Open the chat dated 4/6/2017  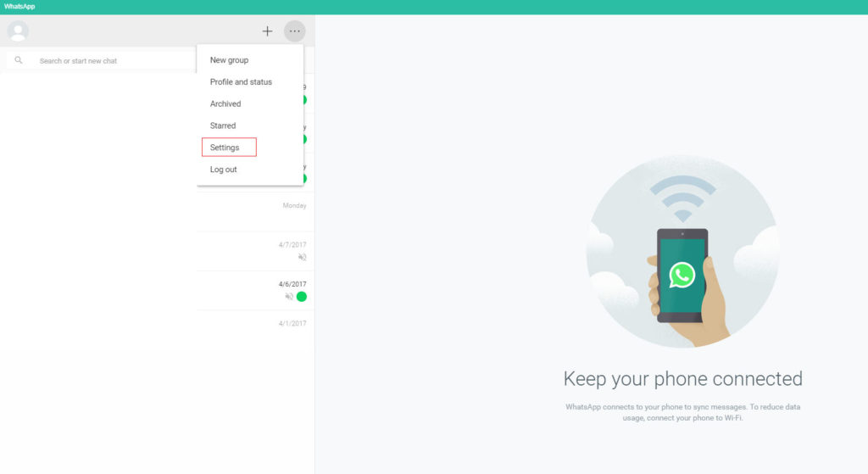157,291
